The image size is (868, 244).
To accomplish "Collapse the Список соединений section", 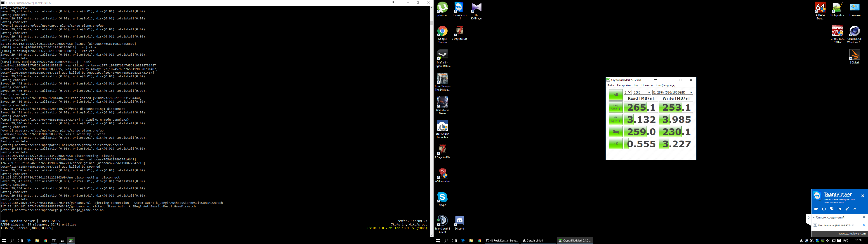I will pos(814,218).
